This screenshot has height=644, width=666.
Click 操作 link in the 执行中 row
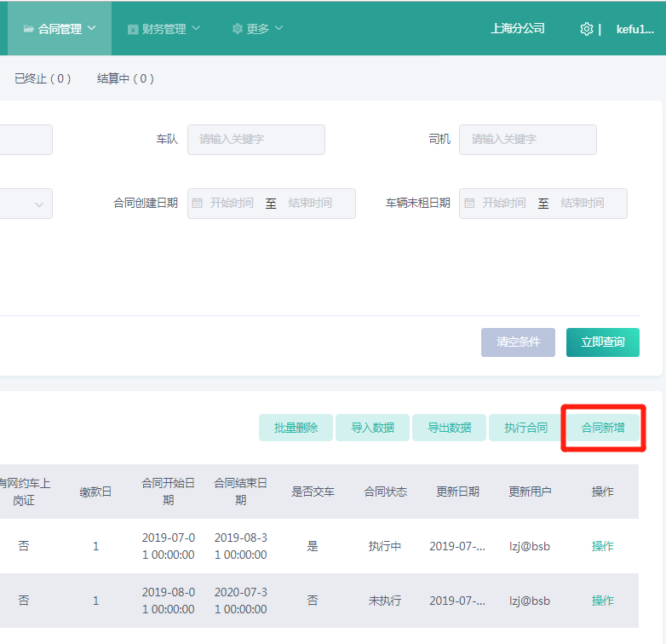[x=602, y=546]
